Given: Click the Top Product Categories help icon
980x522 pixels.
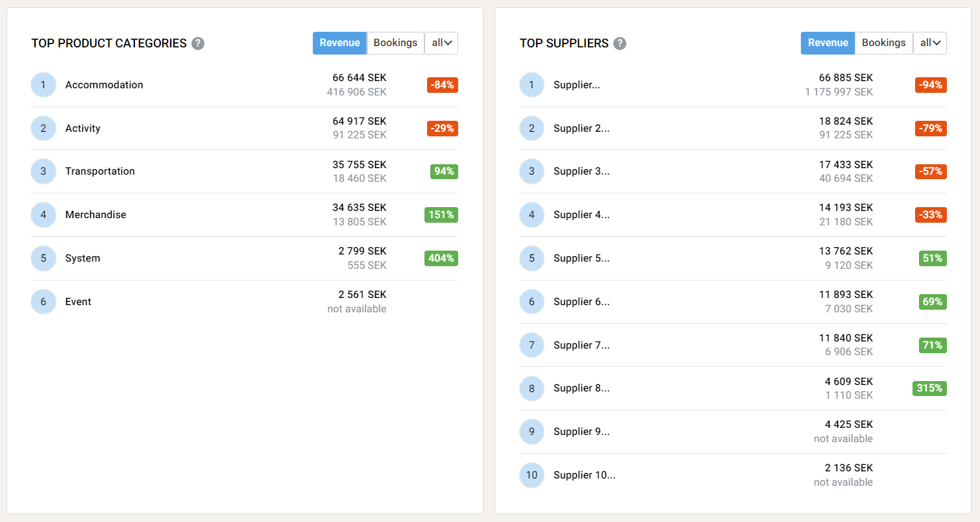Looking at the screenshot, I should pyautogui.click(x=198, y=43).
